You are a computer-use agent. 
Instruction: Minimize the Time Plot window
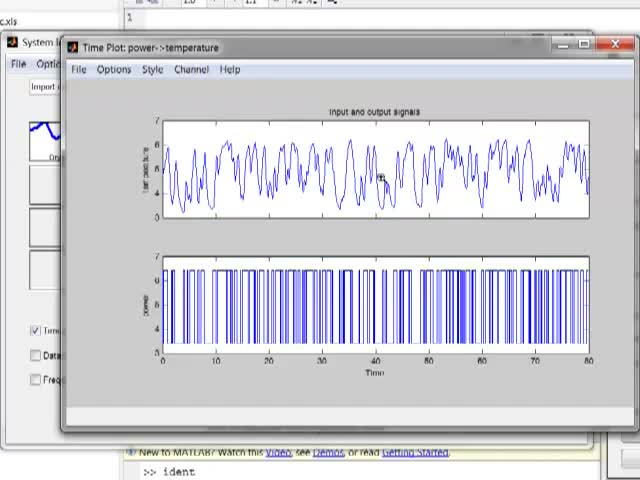(563, 44)
